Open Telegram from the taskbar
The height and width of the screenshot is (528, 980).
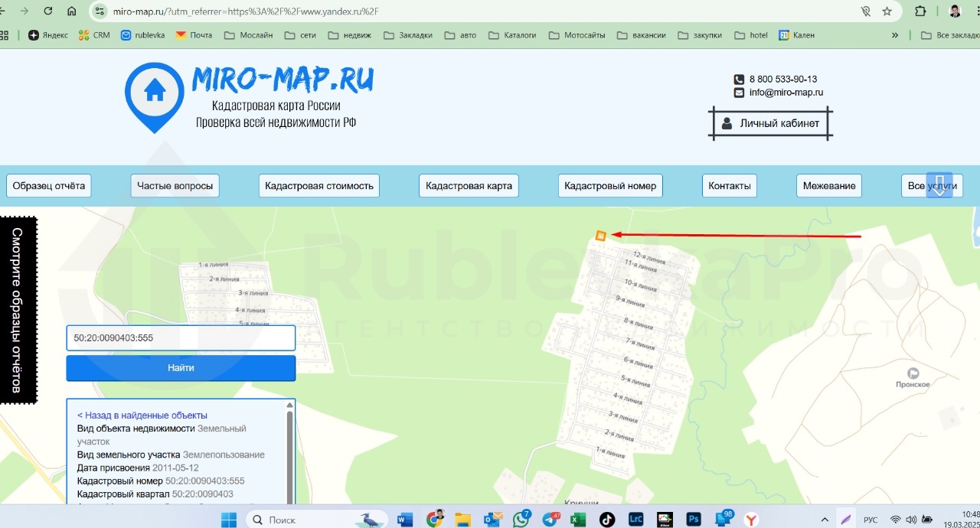(550, 520)
